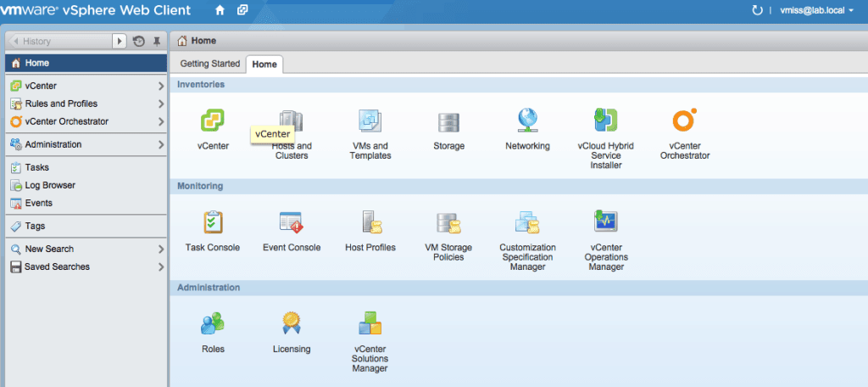
Task: Open Tasks in the navigator
Action: point(86,167)
